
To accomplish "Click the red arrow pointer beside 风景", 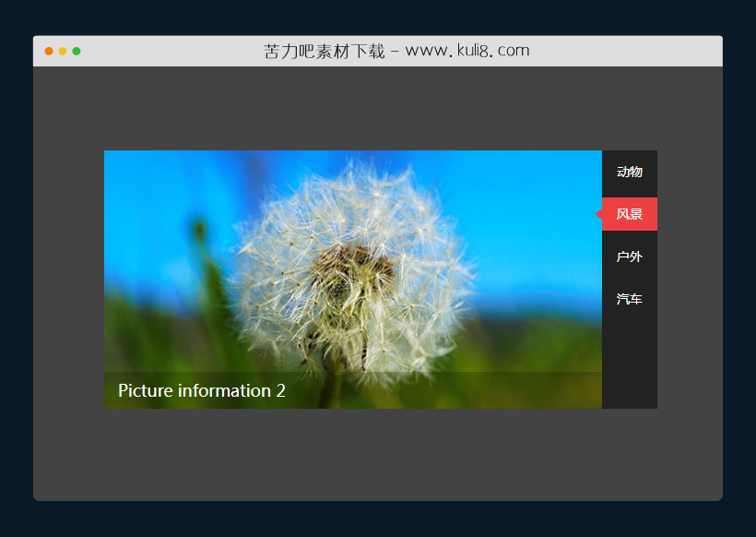I will 598,214.
